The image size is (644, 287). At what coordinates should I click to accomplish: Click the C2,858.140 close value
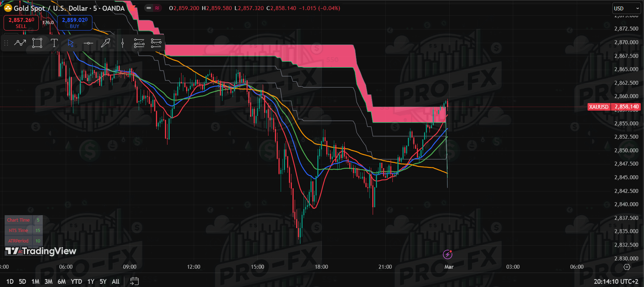click(281, 8)
